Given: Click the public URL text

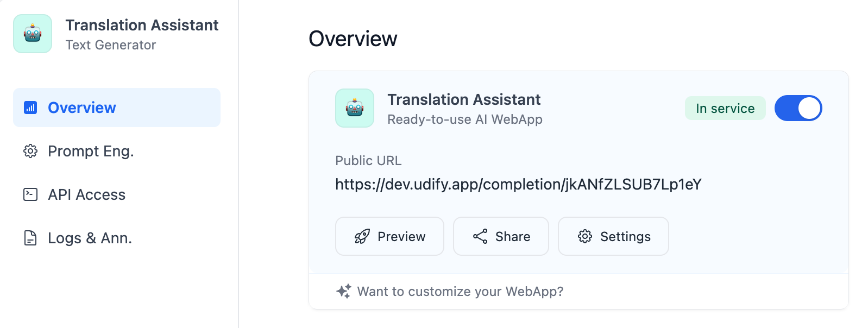Looking at the screenshot, I should (x=518, y=184).
